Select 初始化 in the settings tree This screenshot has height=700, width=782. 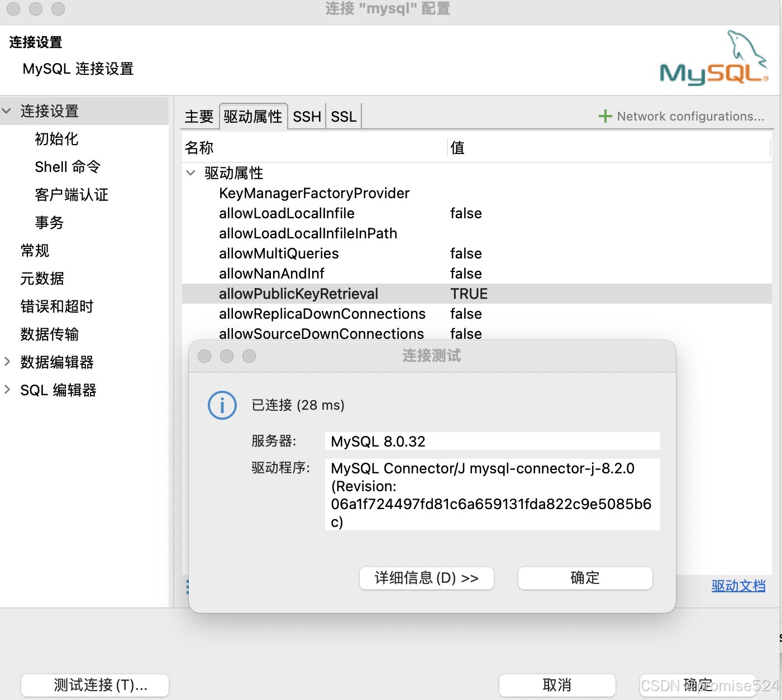[x=56, y=139]
